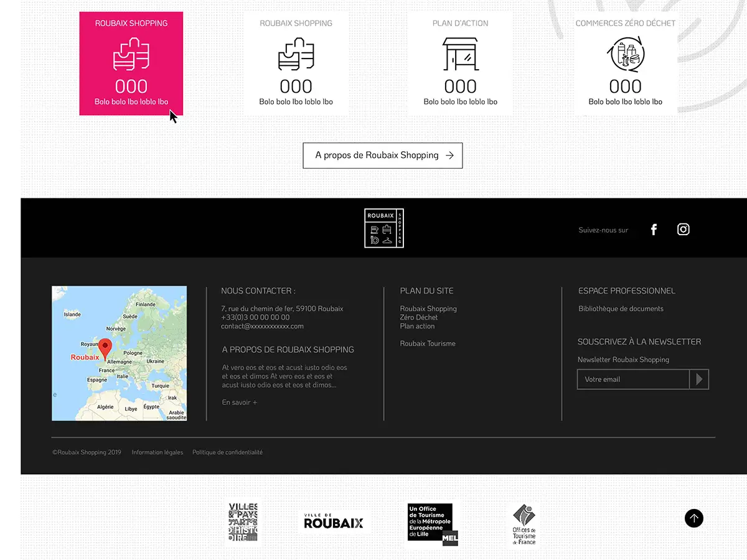Open Roubaix Tourisme link
747x560 pixels.
[428, 343]
